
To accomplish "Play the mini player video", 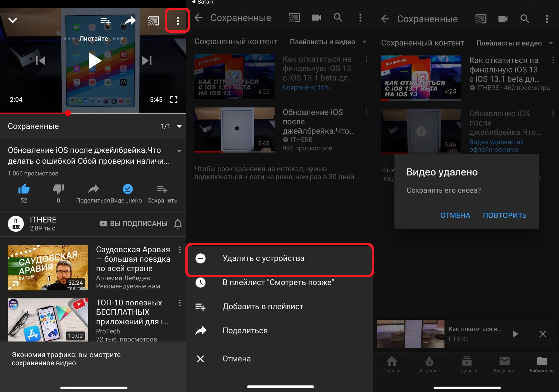I will pyautogui.click(x=515, y=334).
